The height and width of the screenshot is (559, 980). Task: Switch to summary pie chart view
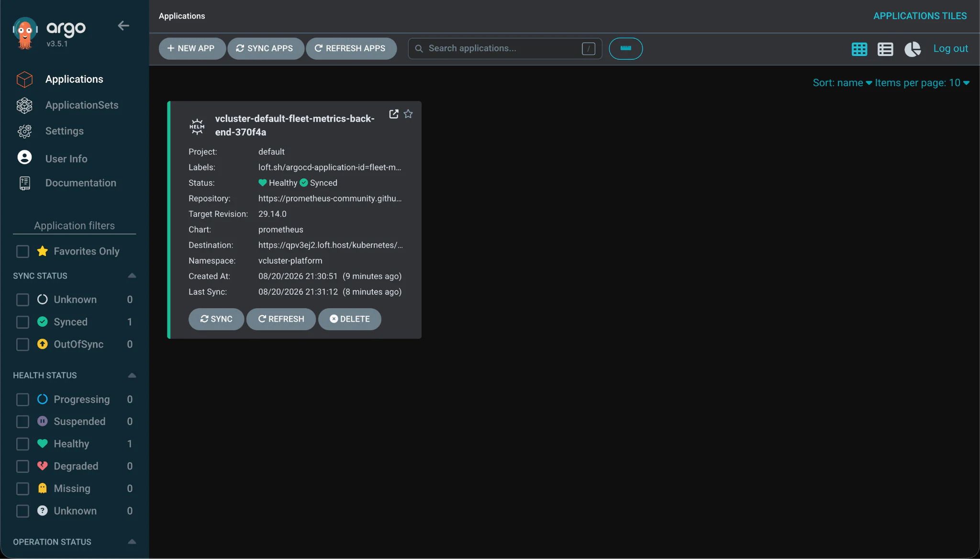point(912,49)
